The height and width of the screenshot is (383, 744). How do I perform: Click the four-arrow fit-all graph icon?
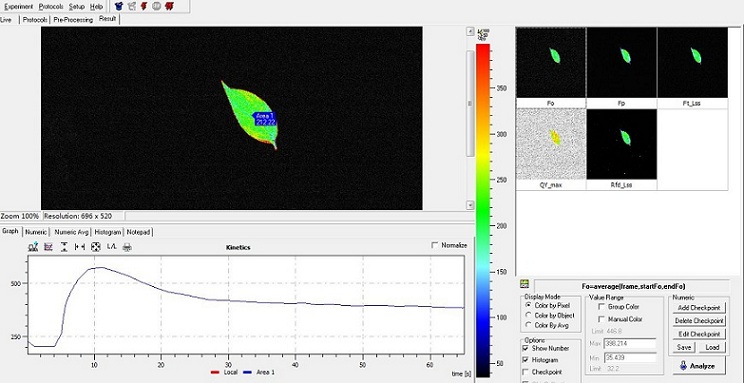point(95,247)
